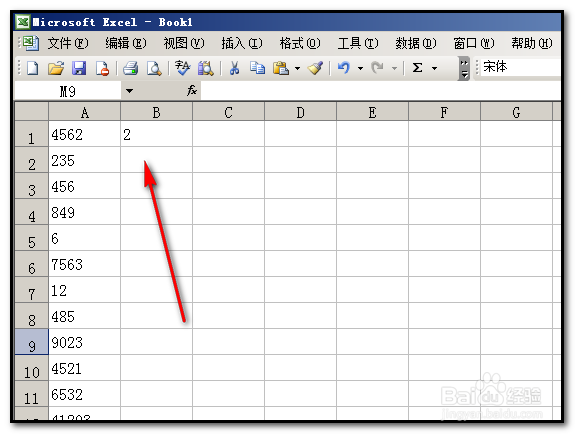575x434 pixels.
Task: Select column G header
Action: click(516, 112)
